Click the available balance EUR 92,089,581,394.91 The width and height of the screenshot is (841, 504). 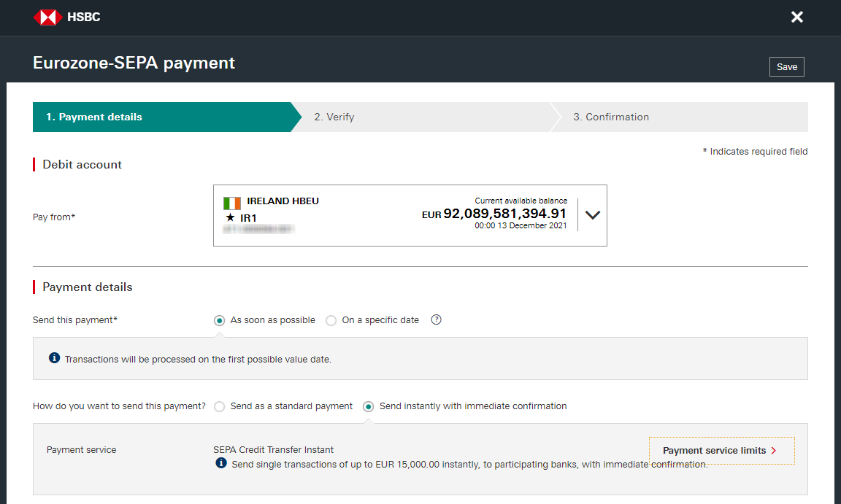pyautogui.click(x=494, y=214)
